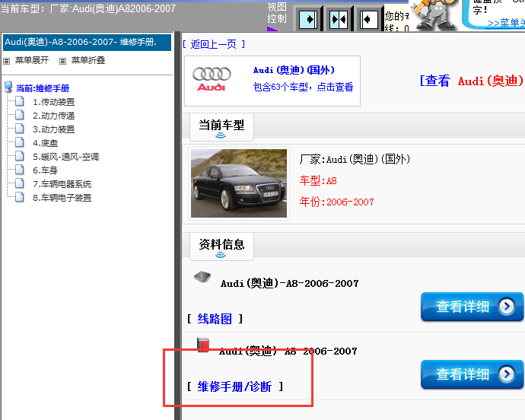Open the 菜单 link under the mascot
Viewport: 525px width, 420px height.
tap(506, 23)
